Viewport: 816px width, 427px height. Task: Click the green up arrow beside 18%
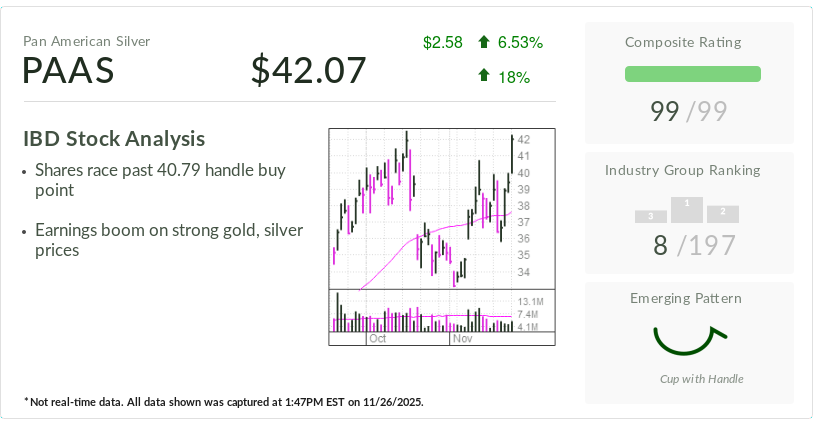click(x=484, y=76)
